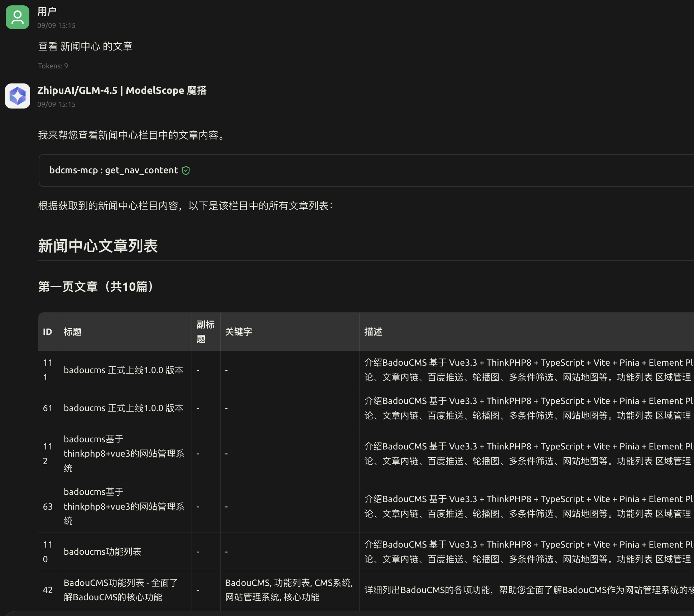
Task: Select the user message 查看 新闻中心 的文章
Action: tap(85, 46)
